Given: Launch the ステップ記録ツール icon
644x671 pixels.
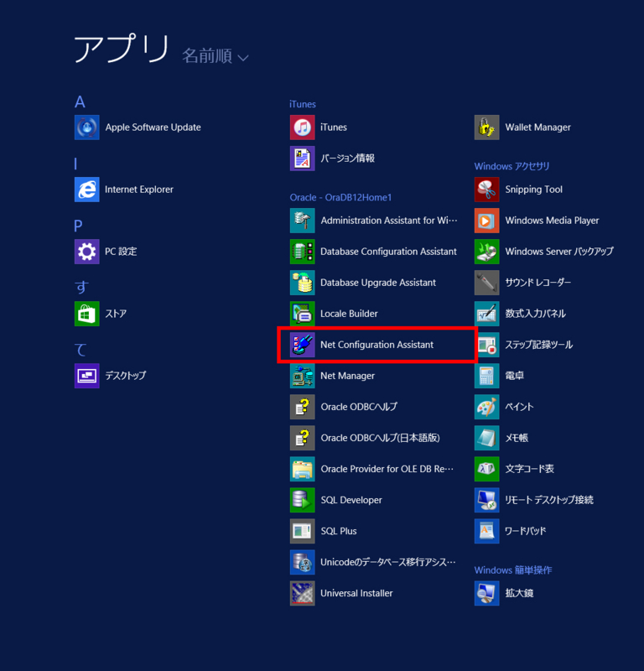Looking at the screenshot, I should (x=488, y=345).
